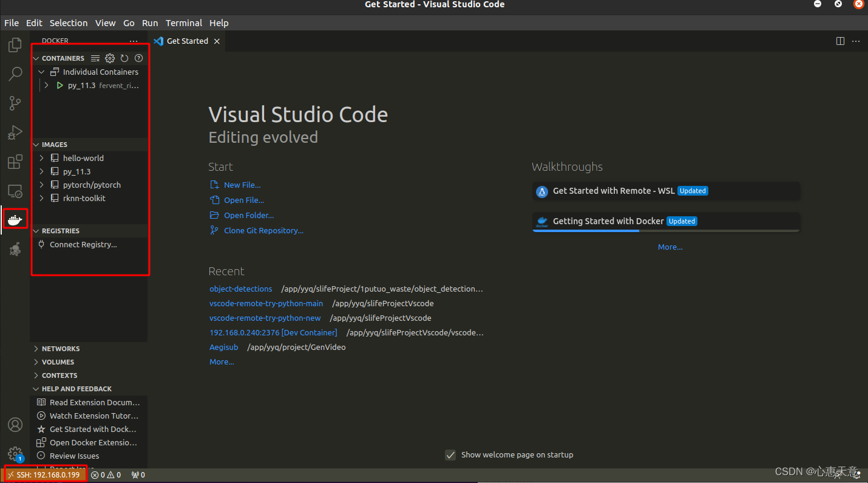Click the Containers clear filter list icon

95,58
